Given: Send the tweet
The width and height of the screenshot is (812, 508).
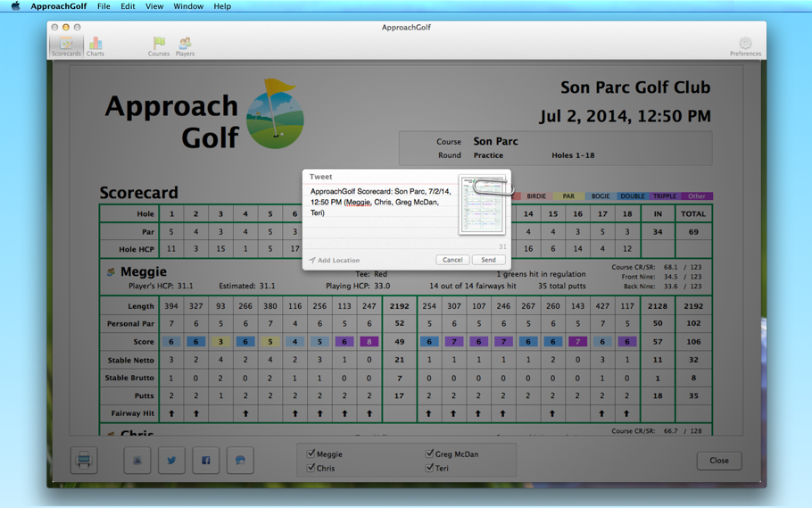Looking at the screenshot, I should point(488,260).
